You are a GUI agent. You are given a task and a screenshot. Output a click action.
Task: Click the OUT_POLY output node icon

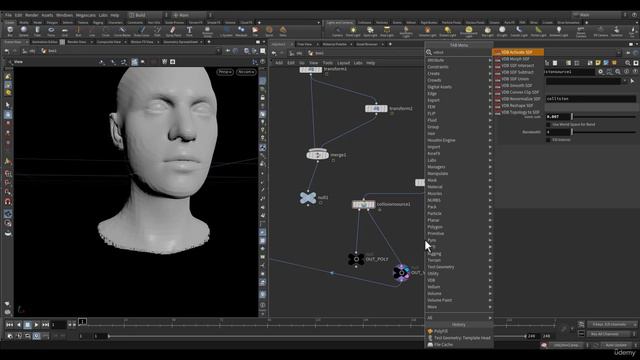pyautogui.click(x=356, y=259)
